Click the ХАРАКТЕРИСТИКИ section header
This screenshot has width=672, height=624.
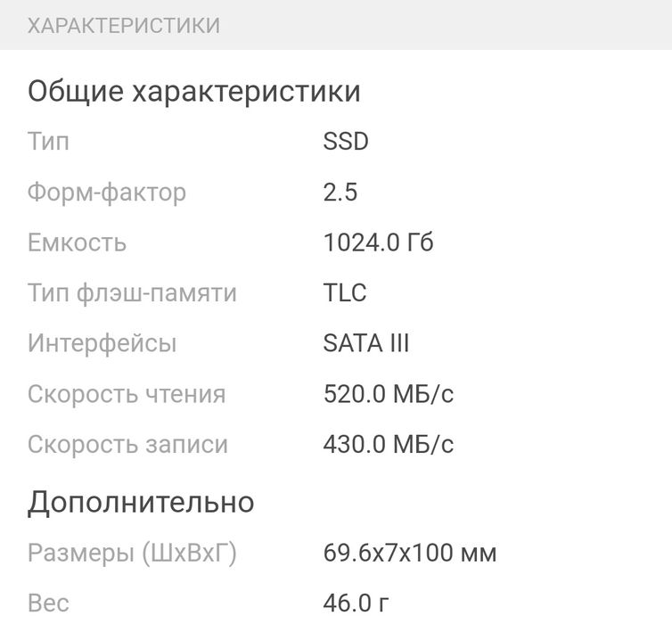[124, 25]
